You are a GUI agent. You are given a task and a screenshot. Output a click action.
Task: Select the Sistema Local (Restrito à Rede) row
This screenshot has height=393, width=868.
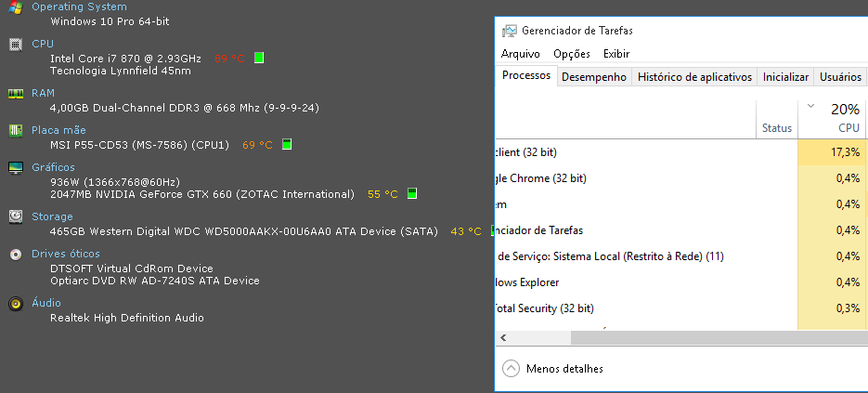(x=680, y=256)
